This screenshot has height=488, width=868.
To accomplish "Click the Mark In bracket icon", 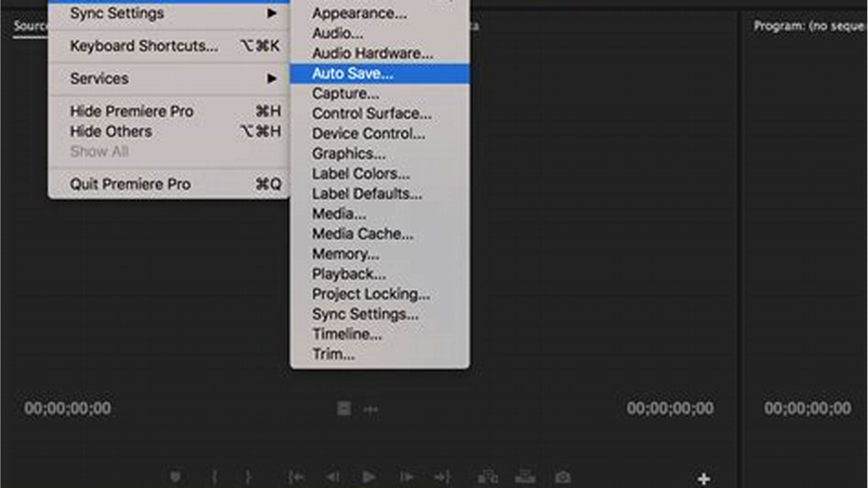I will (214, 477).
